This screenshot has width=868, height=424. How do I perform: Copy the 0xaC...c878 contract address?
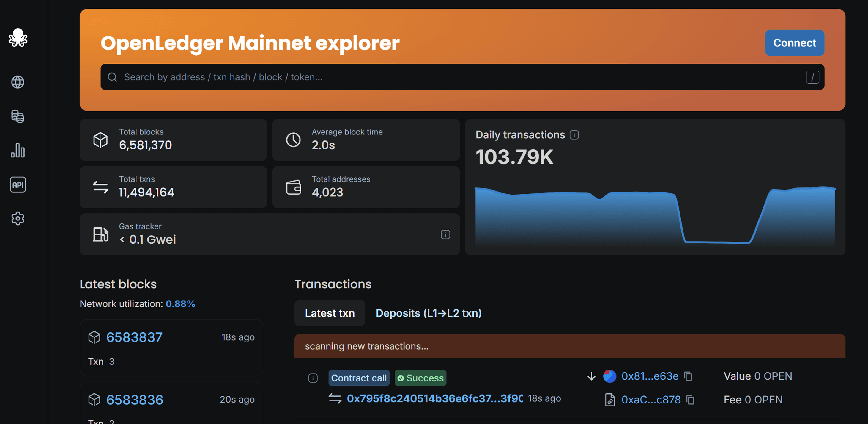tap(690, 400)
